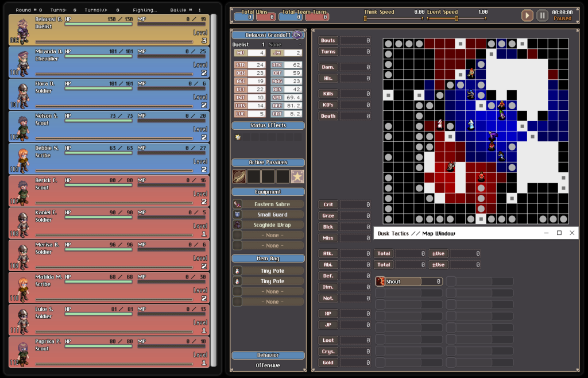
Task: Maximize the Dusk Tactics Map Window
Action: (x=559, y=233)
